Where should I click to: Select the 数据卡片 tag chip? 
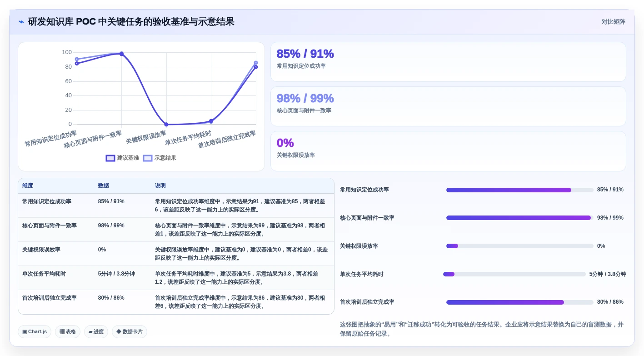(130, 332)
